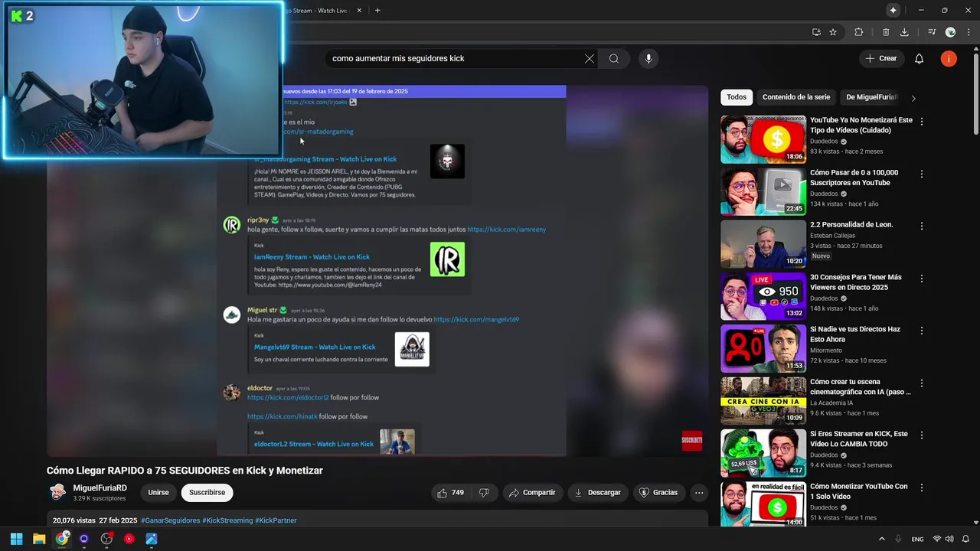
Task: Click the Gracias button
Action: pos(658,493)
